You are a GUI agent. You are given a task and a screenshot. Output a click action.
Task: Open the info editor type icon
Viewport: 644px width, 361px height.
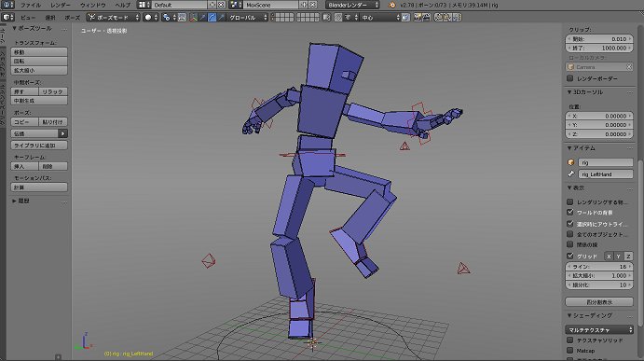tap(7, 5)
